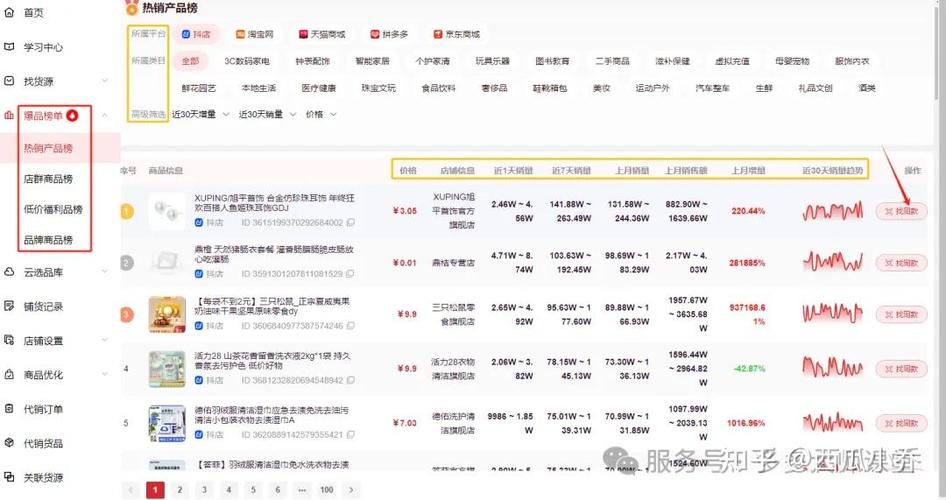View 30-day sales trend chart for 德佑 row
The width and height of the screenshot is (946, 500).
coord(833,422)
